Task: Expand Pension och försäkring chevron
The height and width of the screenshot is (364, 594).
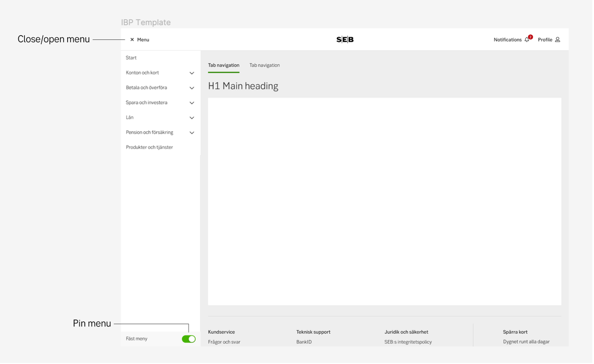Action: coord(192,133)
